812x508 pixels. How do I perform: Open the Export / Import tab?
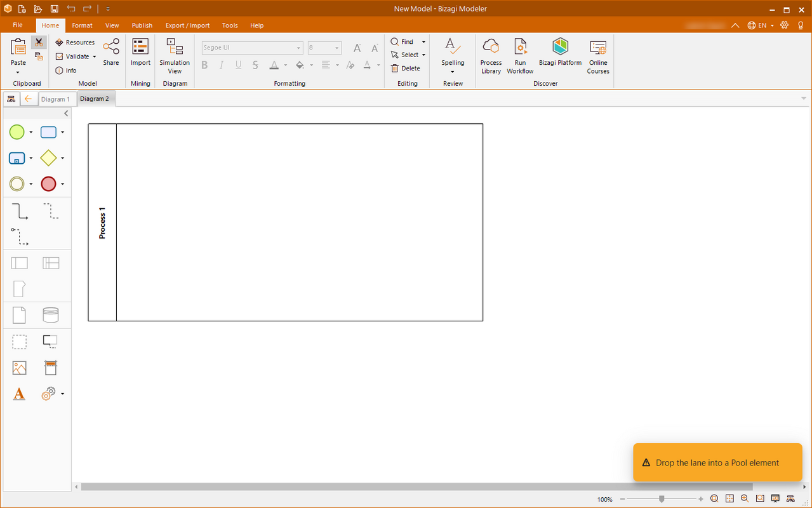[187, 25]
